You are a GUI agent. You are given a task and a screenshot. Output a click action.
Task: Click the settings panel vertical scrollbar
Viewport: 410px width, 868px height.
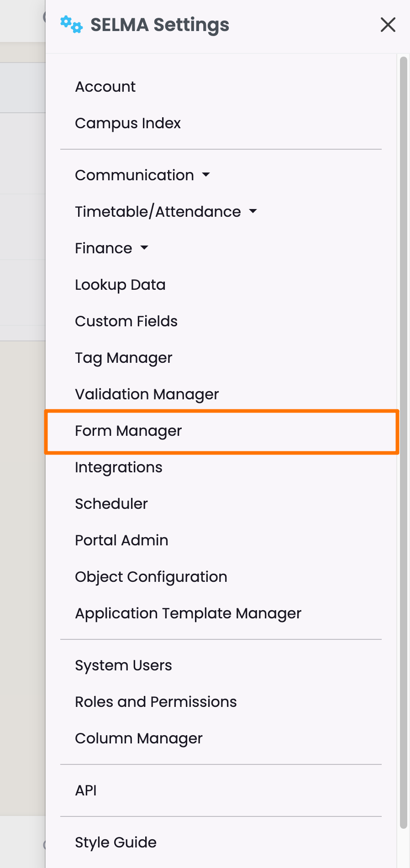pyautogui.click(x=403, y=442)
